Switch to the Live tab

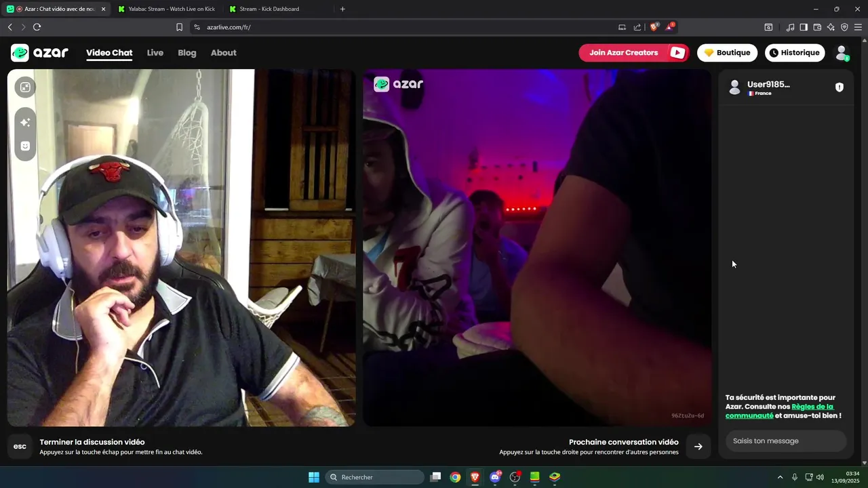155,53
